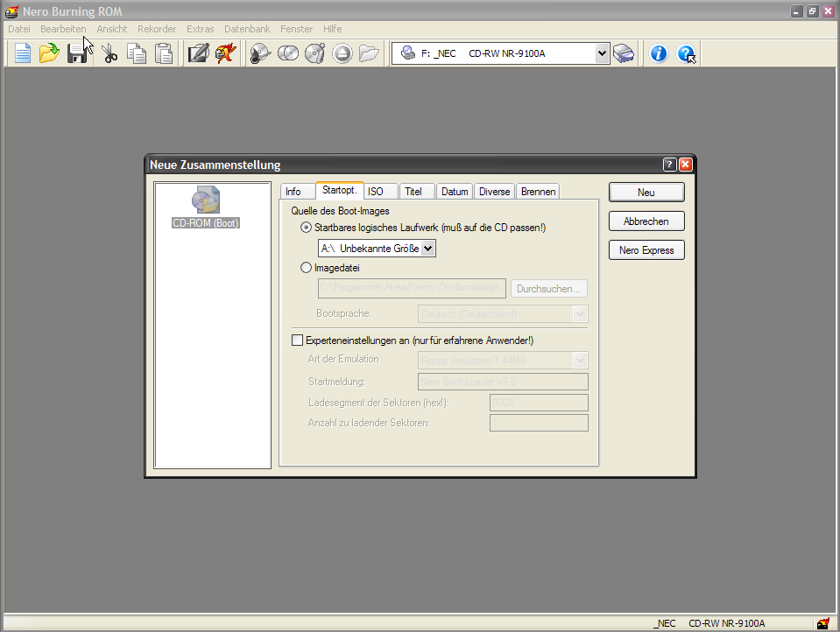Screen dimensions: 840x632
Task: Minimize the Nero Burning ROM window
Action: (x=796, y=11)
